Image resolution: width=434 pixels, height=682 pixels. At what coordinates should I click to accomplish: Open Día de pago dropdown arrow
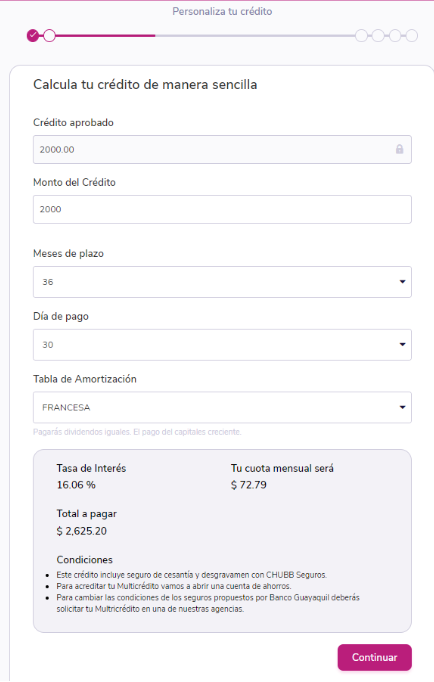402,344
